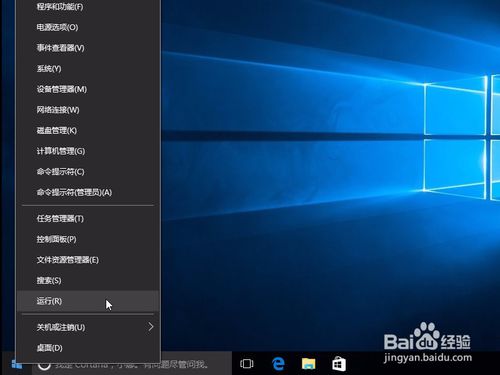The width and height of the screenshot is (500, 375).
Task: Open the Windows Store taskbar icon
Action: (339, 363)
